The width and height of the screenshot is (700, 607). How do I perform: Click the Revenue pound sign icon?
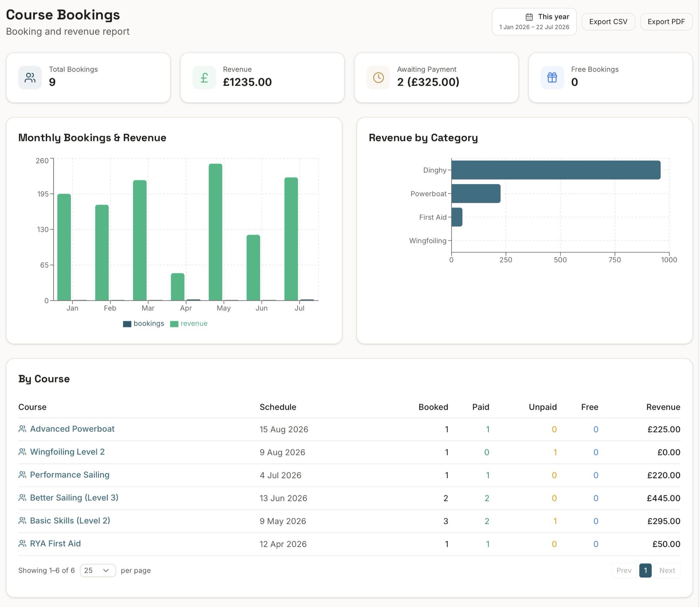[x=204, y=78]
